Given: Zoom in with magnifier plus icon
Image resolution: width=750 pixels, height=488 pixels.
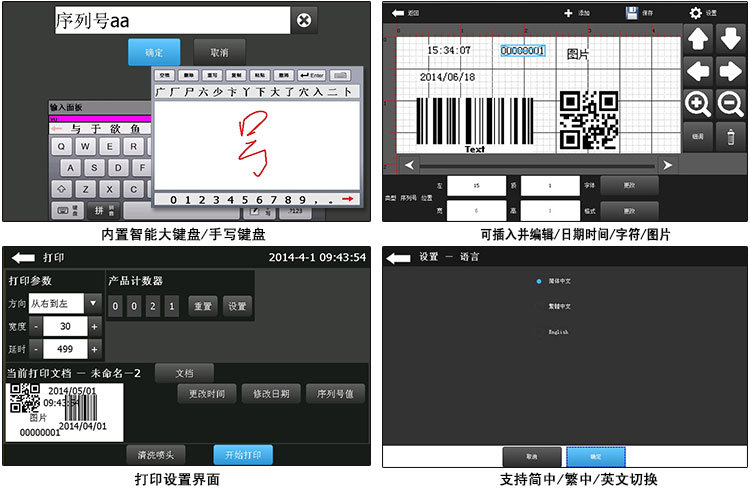Looking at the screenshot, I should 698,104.
